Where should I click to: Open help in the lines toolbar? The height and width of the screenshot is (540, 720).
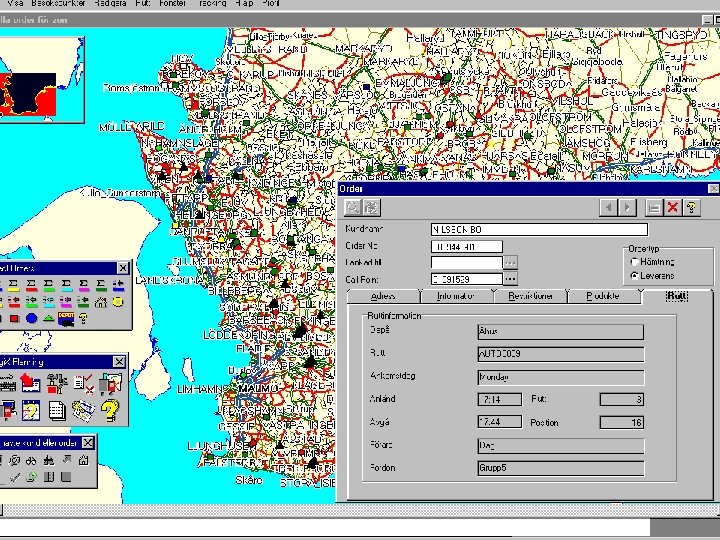coord(84,318)
